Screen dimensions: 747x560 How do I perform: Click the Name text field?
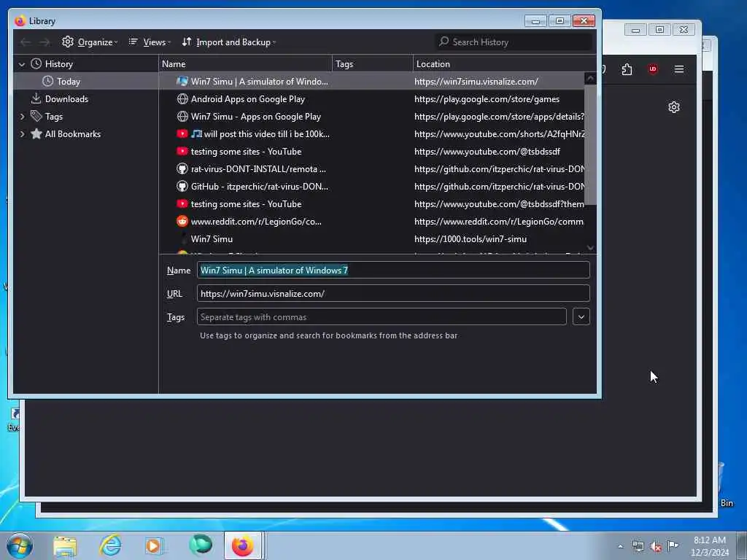393,270
